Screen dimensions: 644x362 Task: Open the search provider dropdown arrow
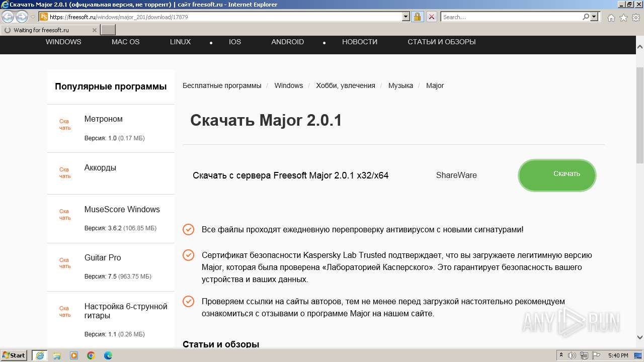595,17
